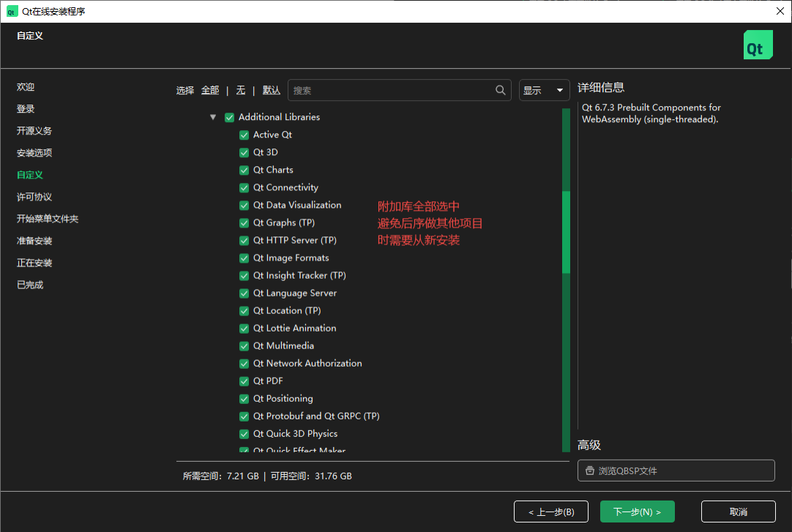The height and width of the screenshot is (532, 792).
Task: Toggle Qt Location (TP) checkbox
Action: [x=244, y=311]
